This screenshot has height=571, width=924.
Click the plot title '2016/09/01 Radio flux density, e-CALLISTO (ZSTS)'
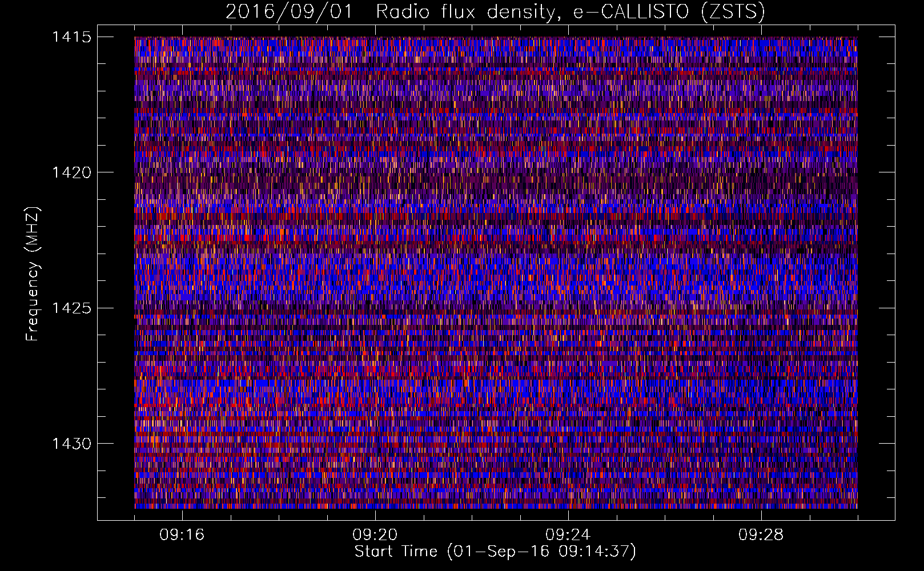point(495,12)
